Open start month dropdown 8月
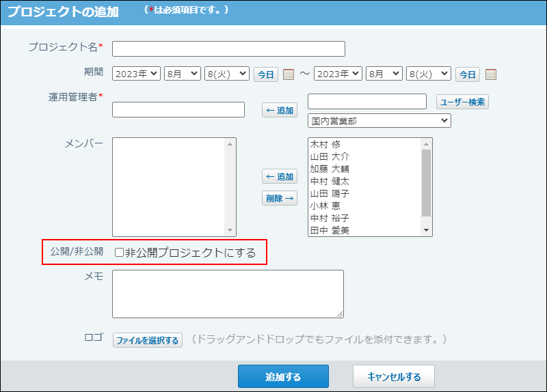 [183, 74]
